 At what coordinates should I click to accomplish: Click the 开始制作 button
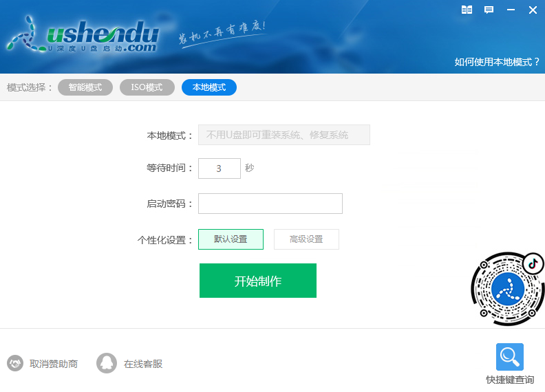(258, 281)
